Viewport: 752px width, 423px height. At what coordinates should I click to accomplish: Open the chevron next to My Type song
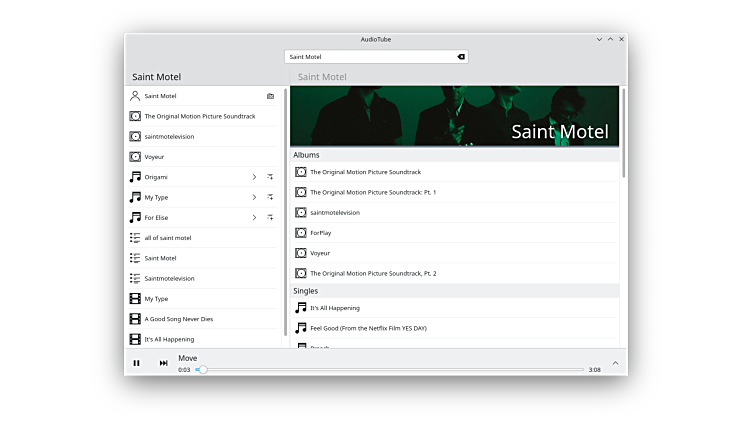[254, 197]
